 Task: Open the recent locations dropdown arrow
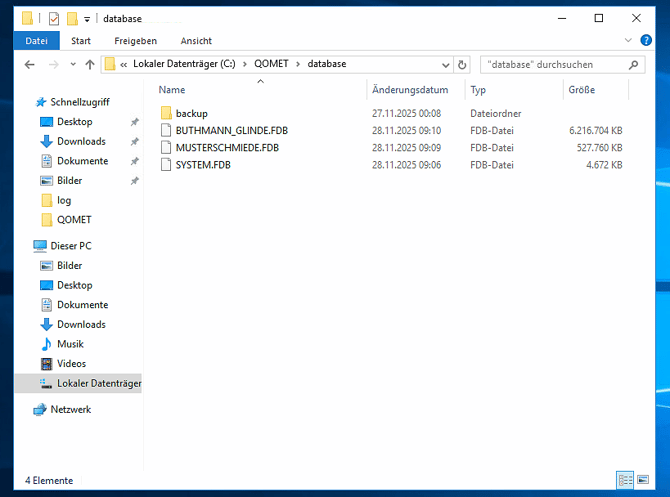pos(72,64)
